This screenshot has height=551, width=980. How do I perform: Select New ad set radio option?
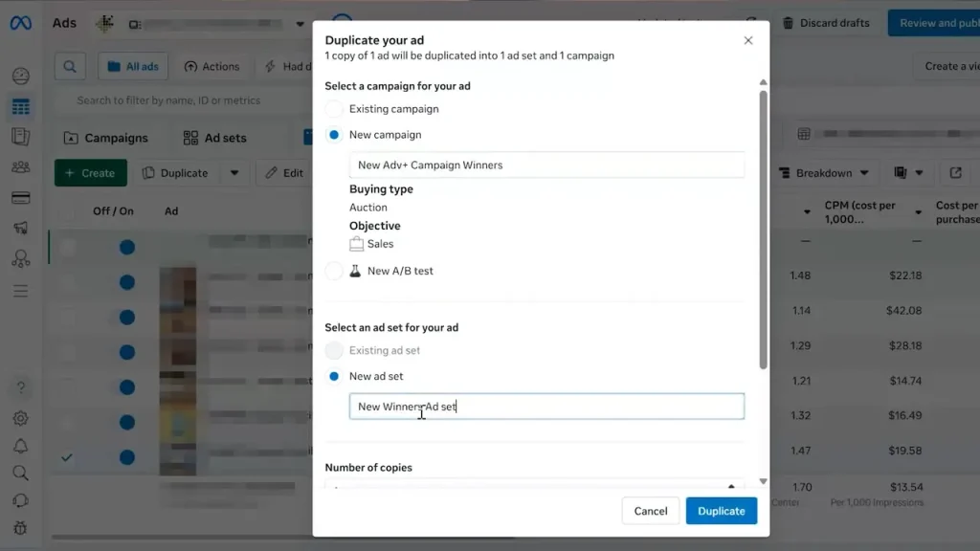334,377
